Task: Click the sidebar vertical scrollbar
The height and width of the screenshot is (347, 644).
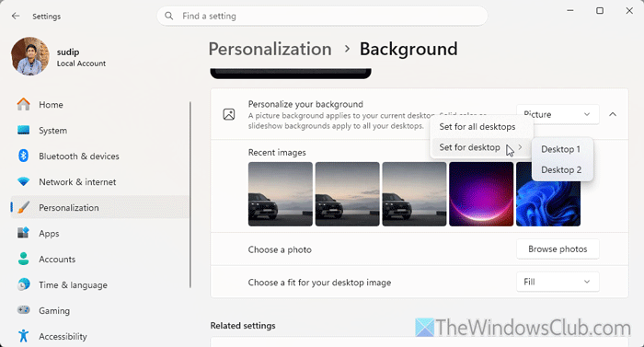Action: (x=190, y=195)
